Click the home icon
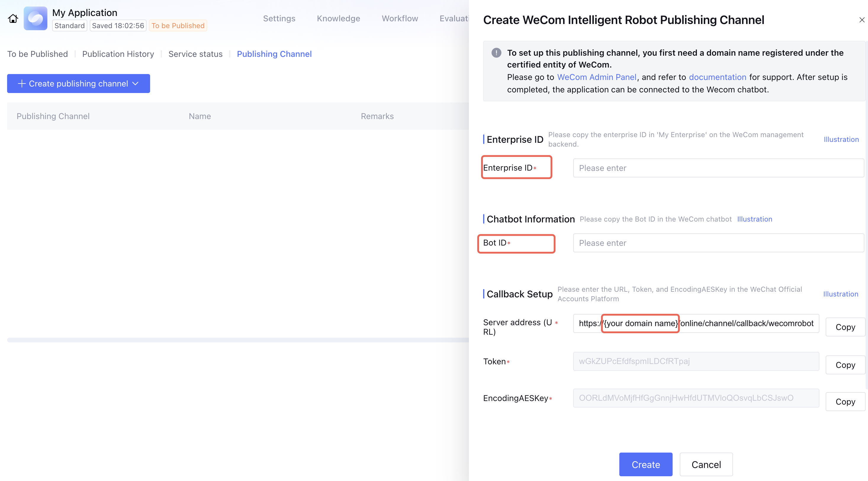 pos(13,19)
